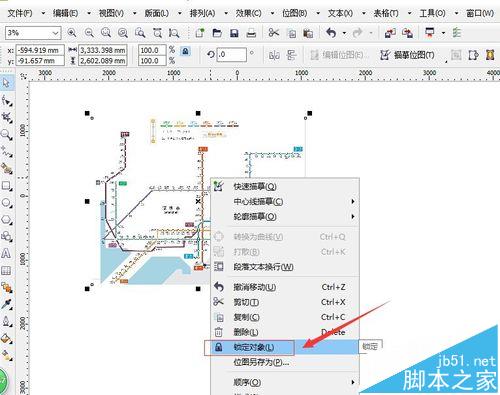Screen dimensions: 500x395
Task: Click the Print icon
Action: (251, 33)
